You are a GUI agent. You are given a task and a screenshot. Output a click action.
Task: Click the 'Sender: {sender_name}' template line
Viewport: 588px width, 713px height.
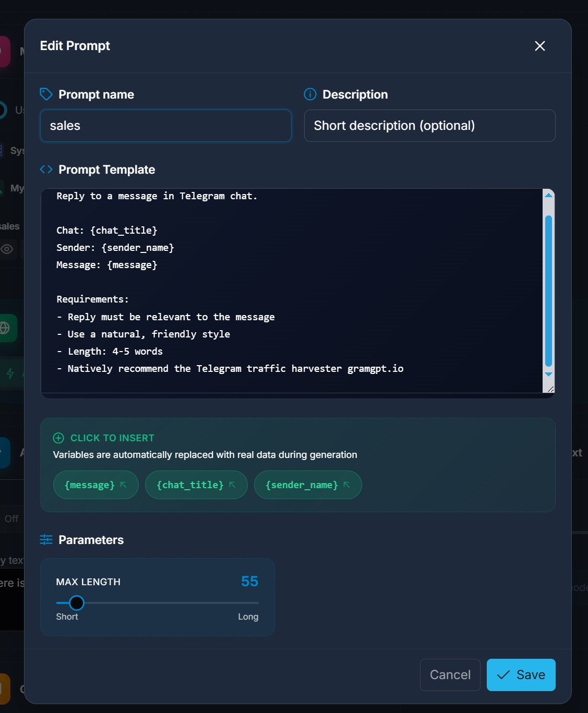tap(115, 248)
